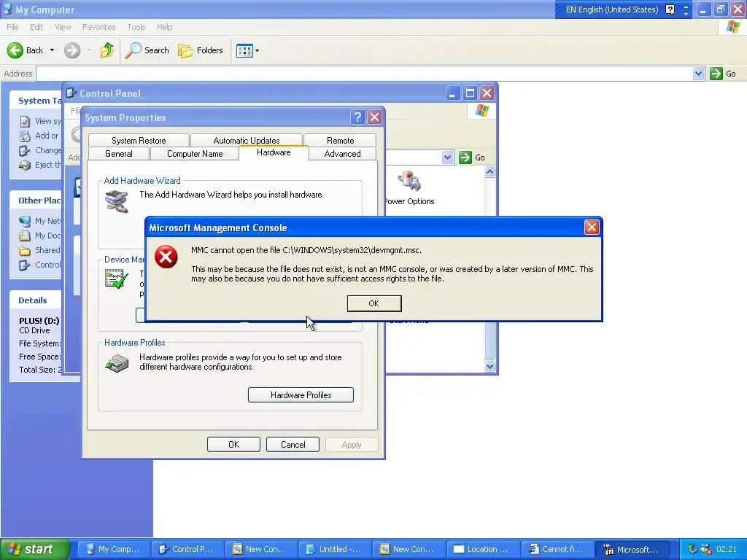The image size is (747, 560).
Task: Click Go in the Control Panel address bar
Action: 472,157
